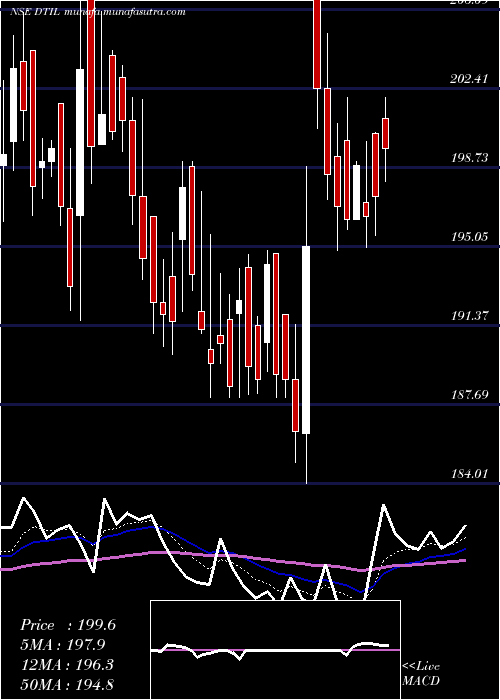Click the 184.01 price axis label
Screen dimensions: 500x700
[x=469, y=474]
